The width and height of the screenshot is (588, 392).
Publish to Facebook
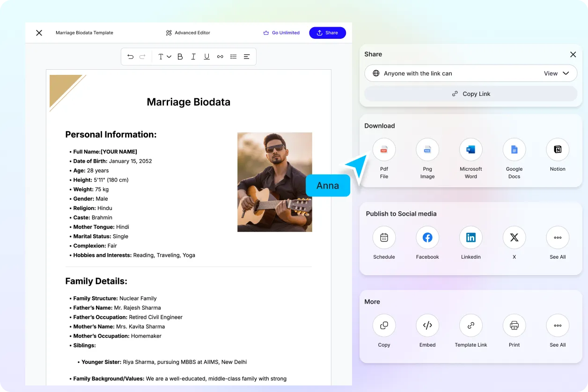pos(427,238)
